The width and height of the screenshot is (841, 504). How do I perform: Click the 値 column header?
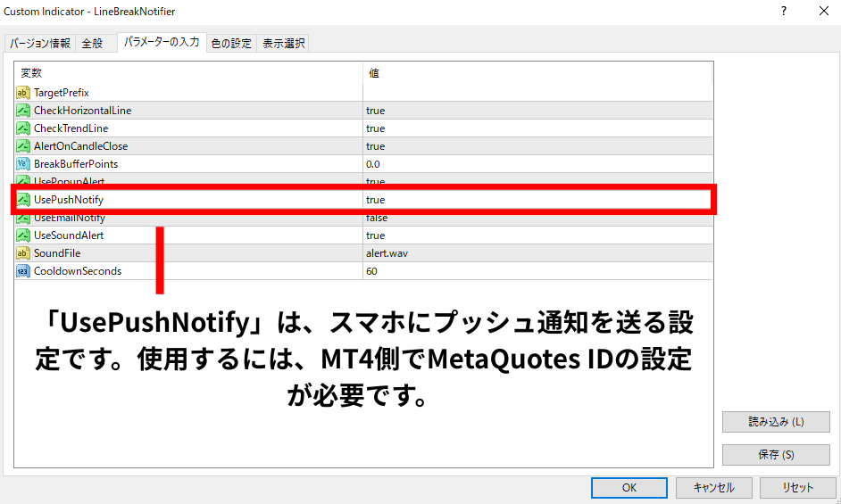pos(536,73)
